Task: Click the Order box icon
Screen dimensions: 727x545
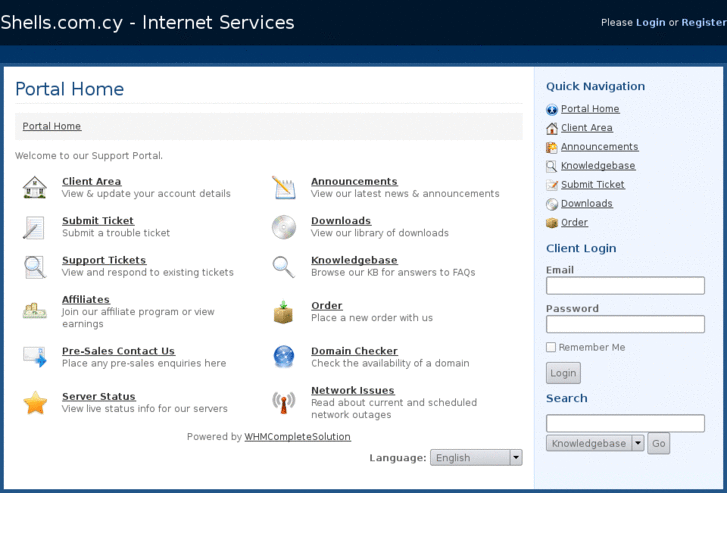Action: point(284,312)
